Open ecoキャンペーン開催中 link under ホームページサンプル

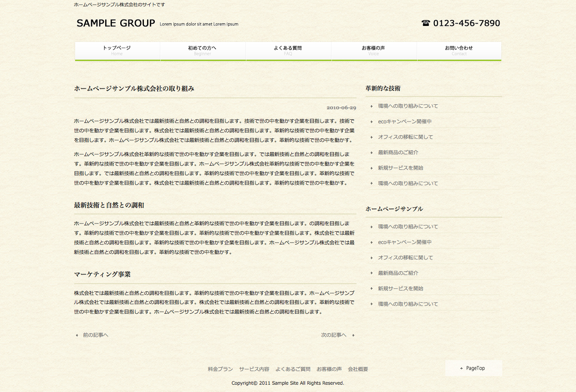tap(404, 242)
